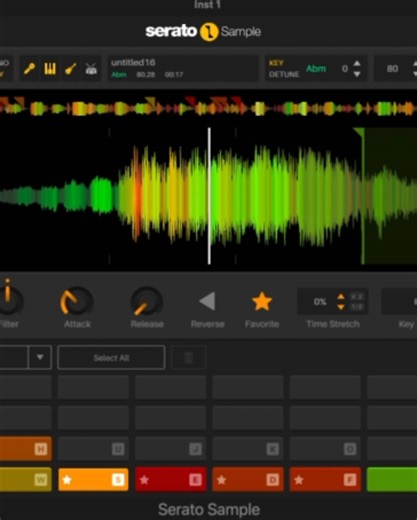Viewport: 417px width, 520px height.
Task: Toggle the drums stem icon
Action: coord(91,69)
